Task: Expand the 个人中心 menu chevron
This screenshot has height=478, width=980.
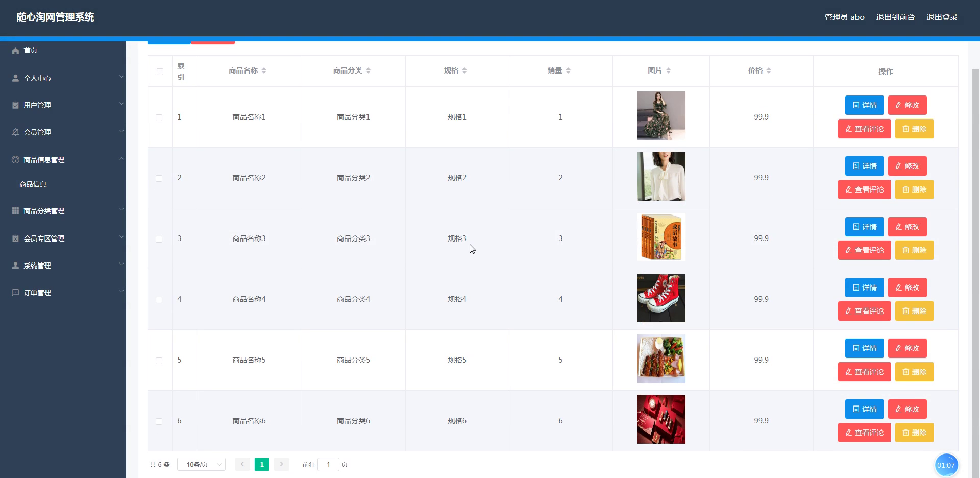Action: [x=121, y=77]
